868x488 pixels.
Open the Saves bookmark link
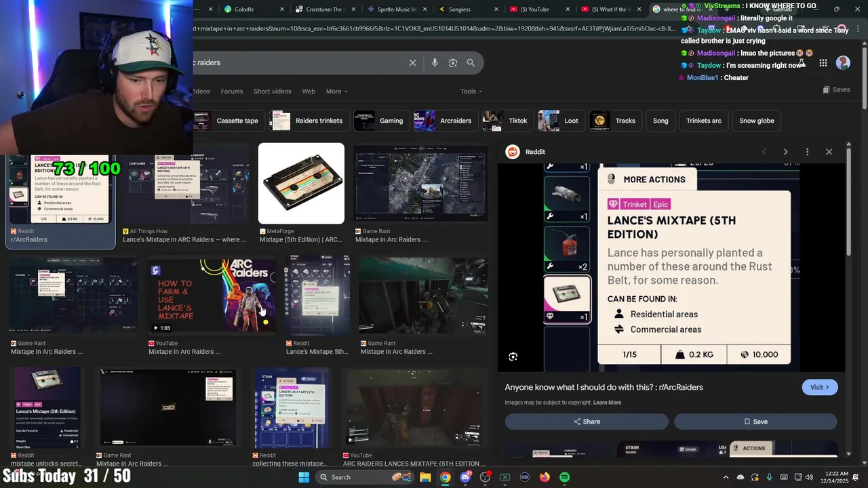(x=836, y=89)
